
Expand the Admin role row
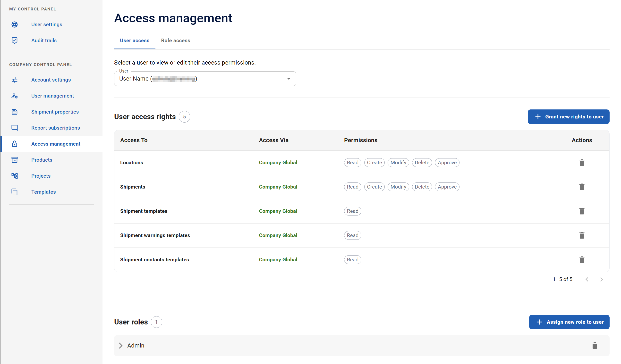point(120,346)
